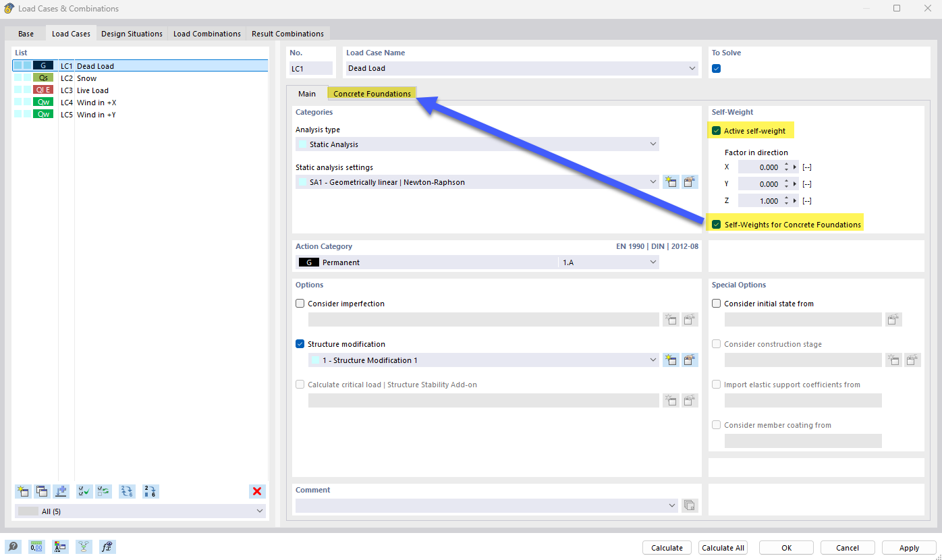Open X factor unit arrow menu

pyautogui.click(x=795, y=167)
